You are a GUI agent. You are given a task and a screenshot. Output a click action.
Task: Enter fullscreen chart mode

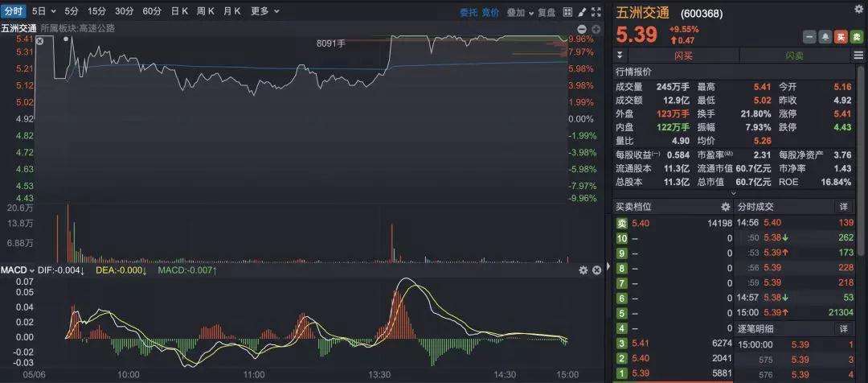click(596, 11)
